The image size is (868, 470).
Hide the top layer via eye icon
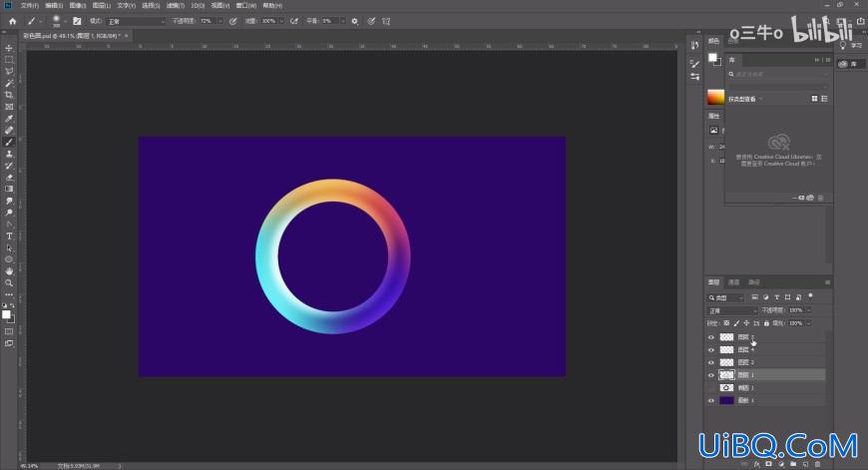711,337
